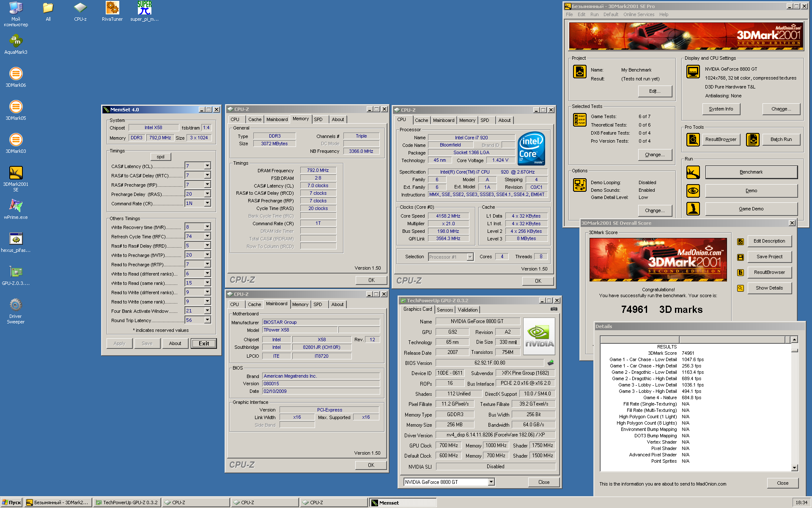Open Online Services menu in 3DMark2001
This screenshot has width=812, height=508.
639,14
